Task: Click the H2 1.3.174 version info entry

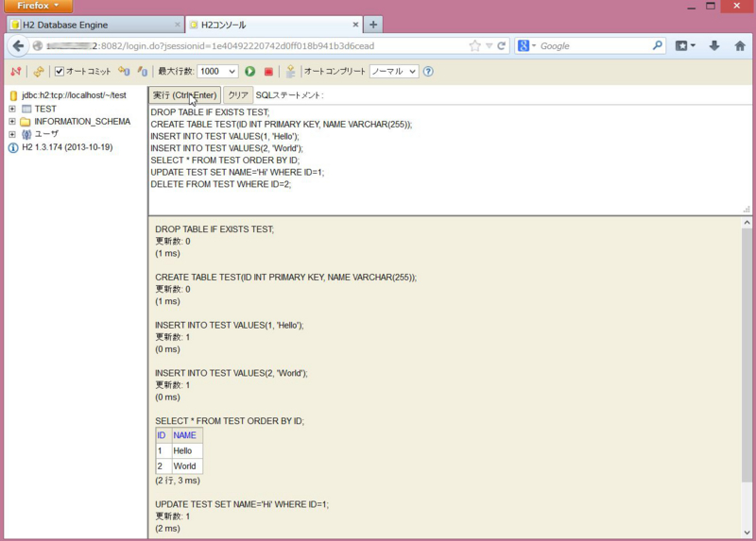Action: (67, 147)
